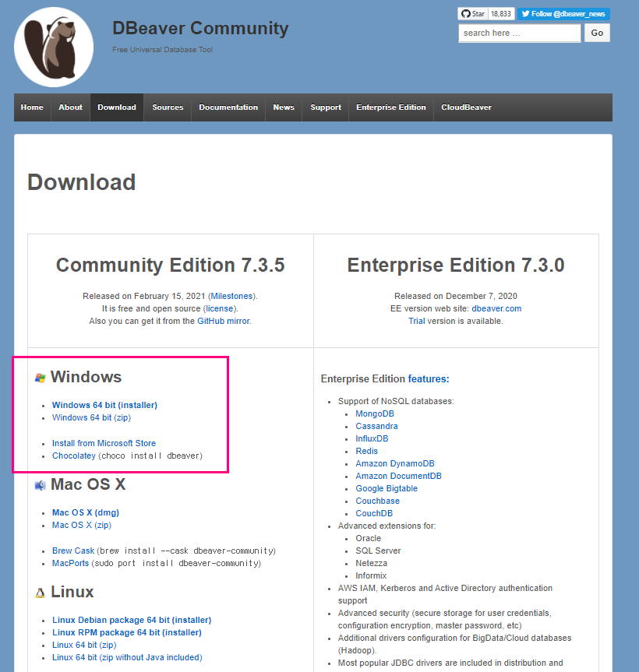Image resolution: width=639 pixels, height=672 pixels.
Task: Open the GitHub mirror link
Action: pos(224,321)
